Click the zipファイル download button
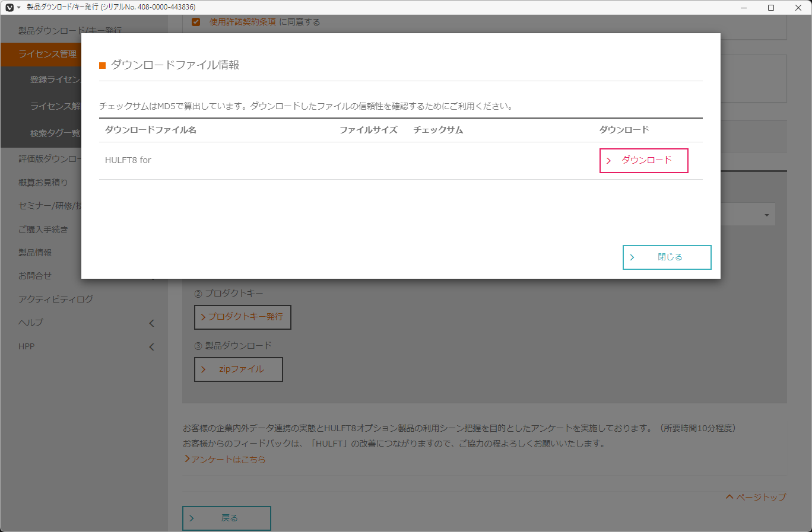This screenshot has width=812, height=532. tap(239, 369)
